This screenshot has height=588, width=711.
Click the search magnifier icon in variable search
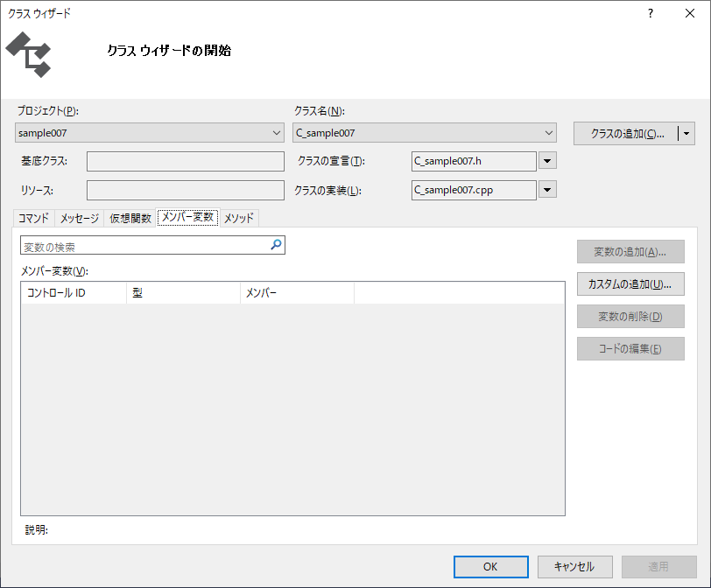[x=276, y=246]
